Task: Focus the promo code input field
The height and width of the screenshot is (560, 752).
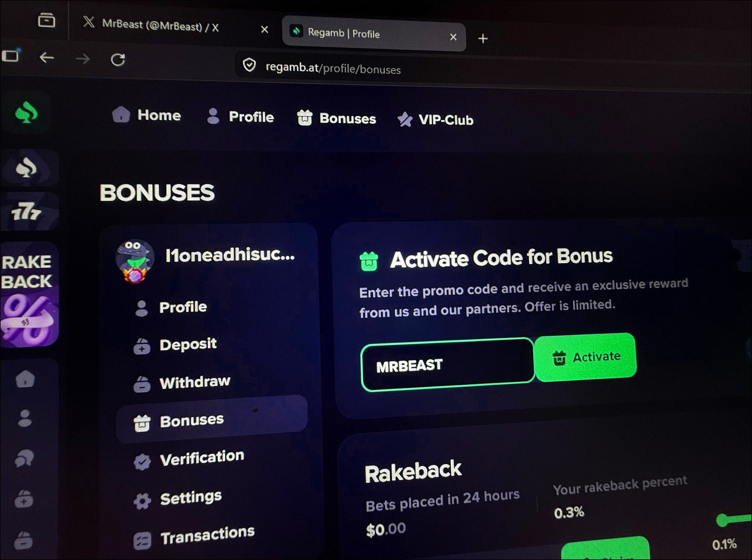Action: 448,365
